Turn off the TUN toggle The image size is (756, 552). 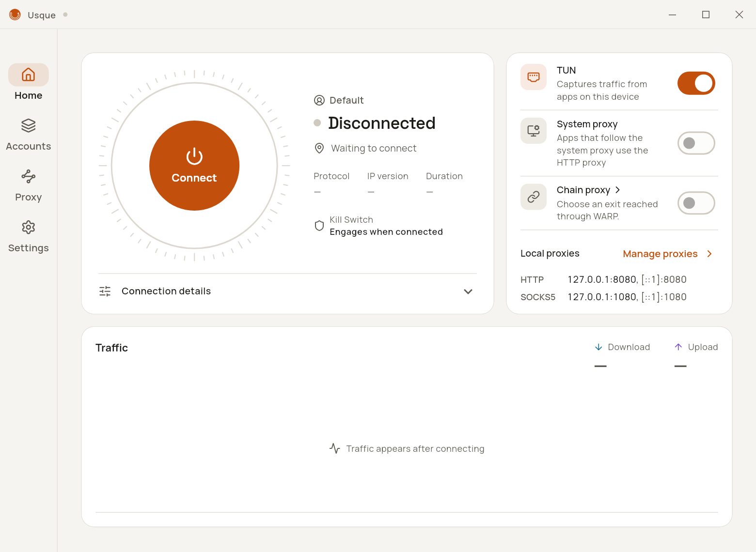pyautogui.click(x=696, y=83)
